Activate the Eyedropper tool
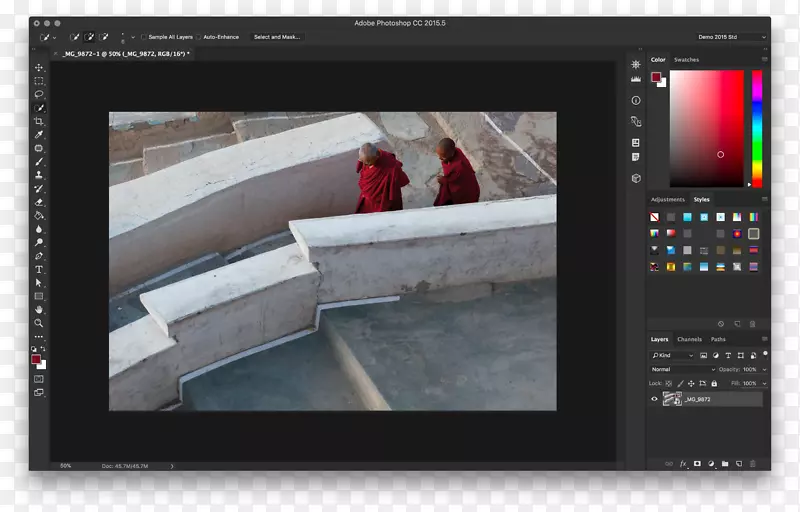 [39, 135]
